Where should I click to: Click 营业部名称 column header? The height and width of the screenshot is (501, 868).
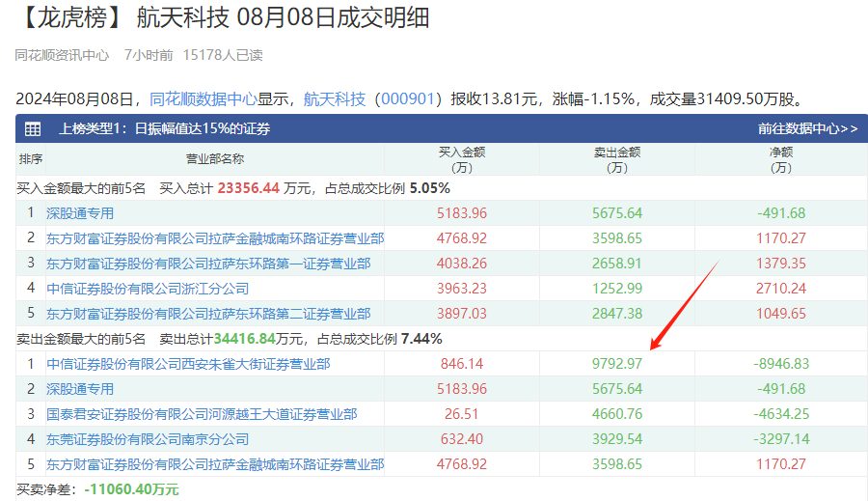click(215, 159)
